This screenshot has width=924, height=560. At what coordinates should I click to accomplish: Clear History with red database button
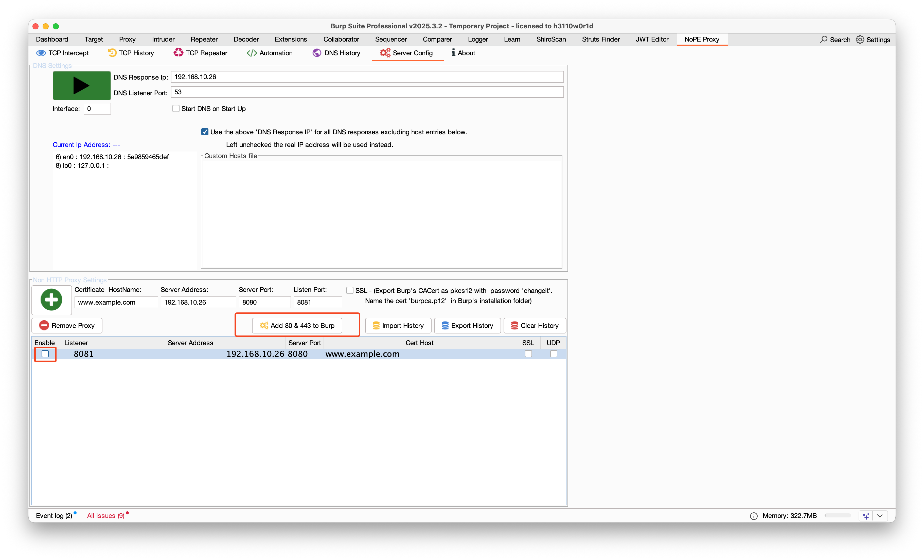[535, 325]
